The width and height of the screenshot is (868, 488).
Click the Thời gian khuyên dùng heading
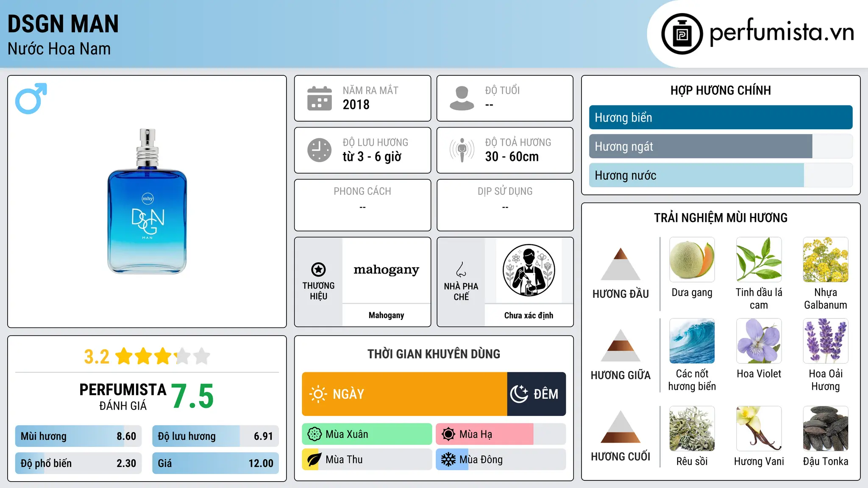434,354
